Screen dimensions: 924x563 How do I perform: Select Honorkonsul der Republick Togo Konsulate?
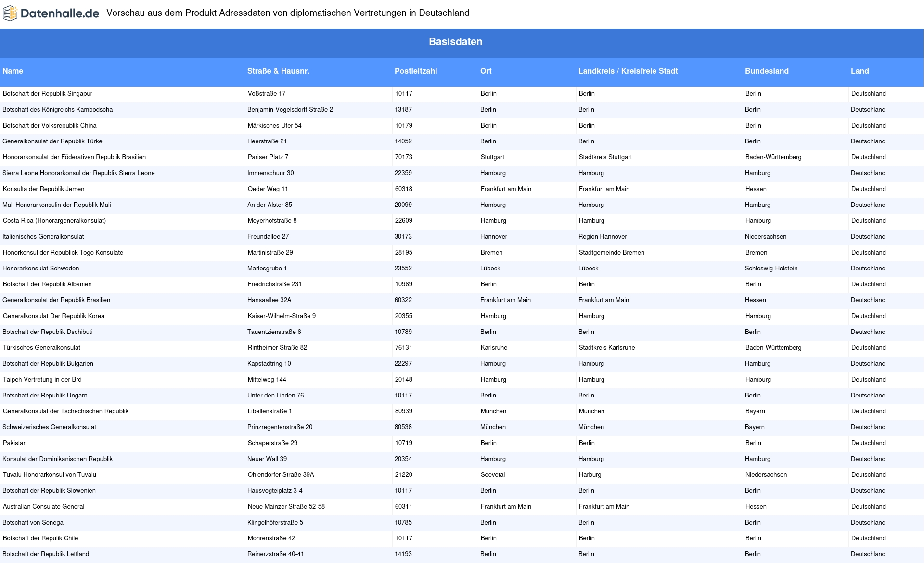click(63, 252)
